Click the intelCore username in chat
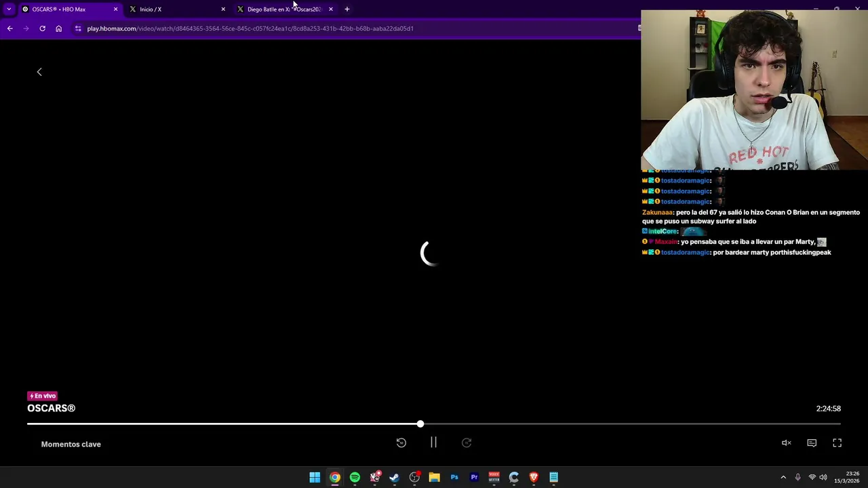The width and height of the screenshot is (868, 488). click(663, 231)
